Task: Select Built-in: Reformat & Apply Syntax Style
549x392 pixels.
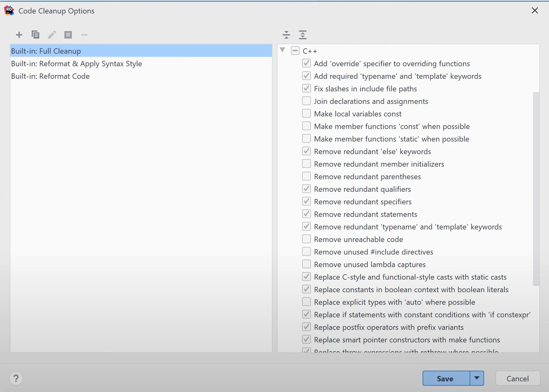Action: (x=141, y=63)
